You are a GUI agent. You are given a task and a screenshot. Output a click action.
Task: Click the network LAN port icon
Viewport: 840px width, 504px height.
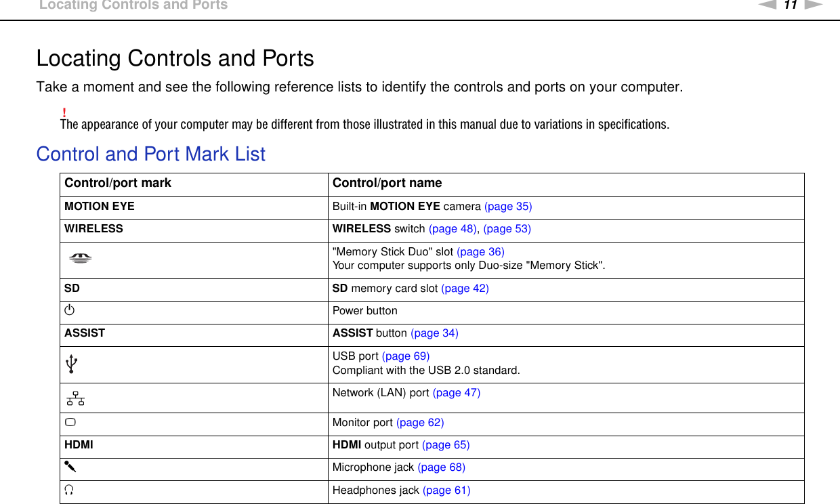click(x=75, y=398)
